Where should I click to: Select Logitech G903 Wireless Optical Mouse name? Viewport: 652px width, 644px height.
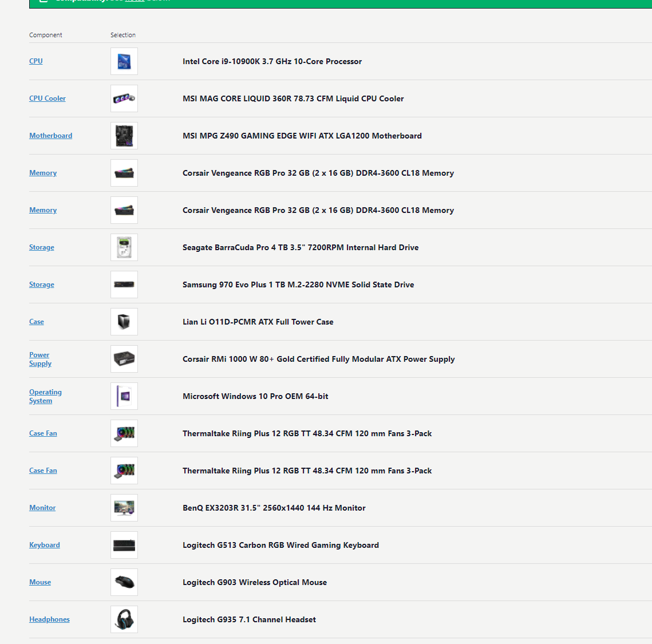pyautogui.click(x=255, y=583)
